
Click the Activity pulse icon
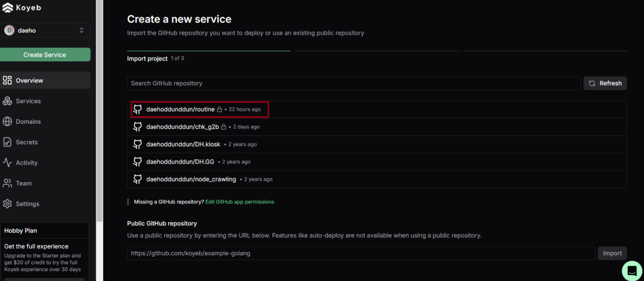(7, 163)
